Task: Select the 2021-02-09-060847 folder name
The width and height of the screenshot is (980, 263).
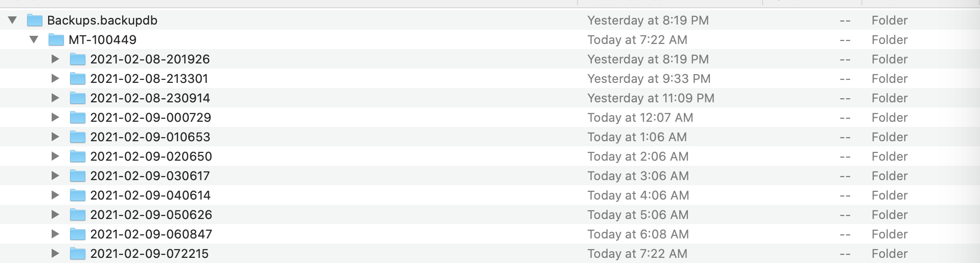Action: point(151,234)
